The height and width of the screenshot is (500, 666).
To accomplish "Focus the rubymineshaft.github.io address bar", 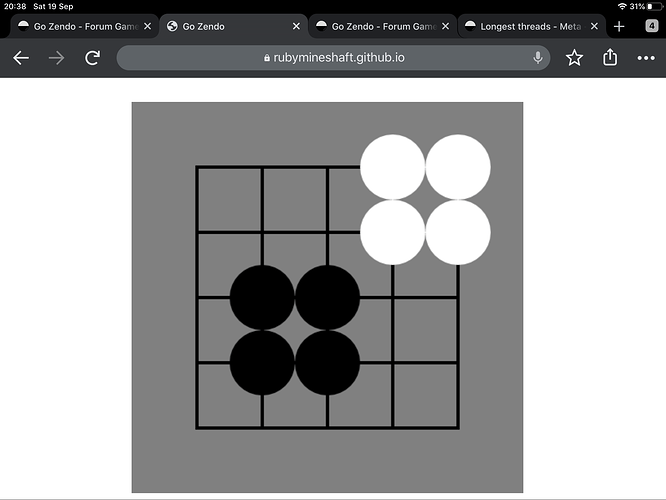I will [333, 58].
